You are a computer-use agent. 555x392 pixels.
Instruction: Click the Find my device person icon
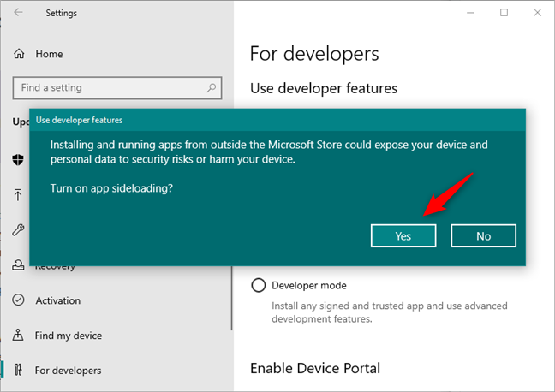[18, 335]
